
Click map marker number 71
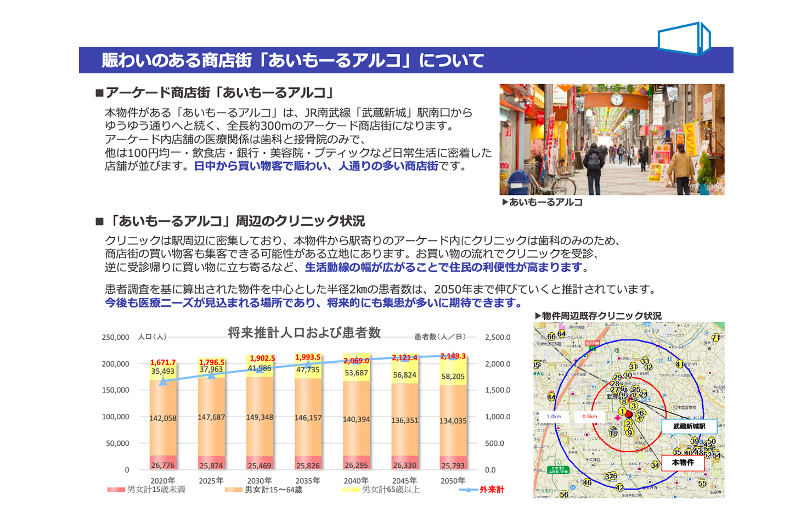[715, 338]
